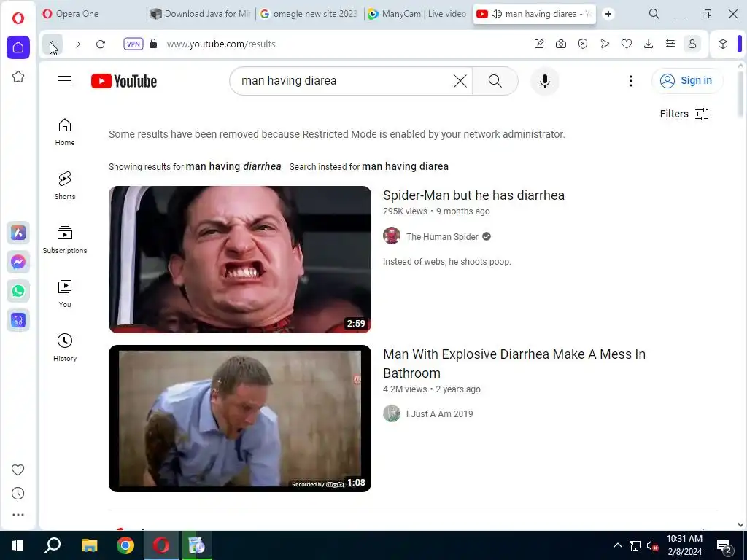Open bookmarks star in Opera sidebar

(x=18, y=77)
